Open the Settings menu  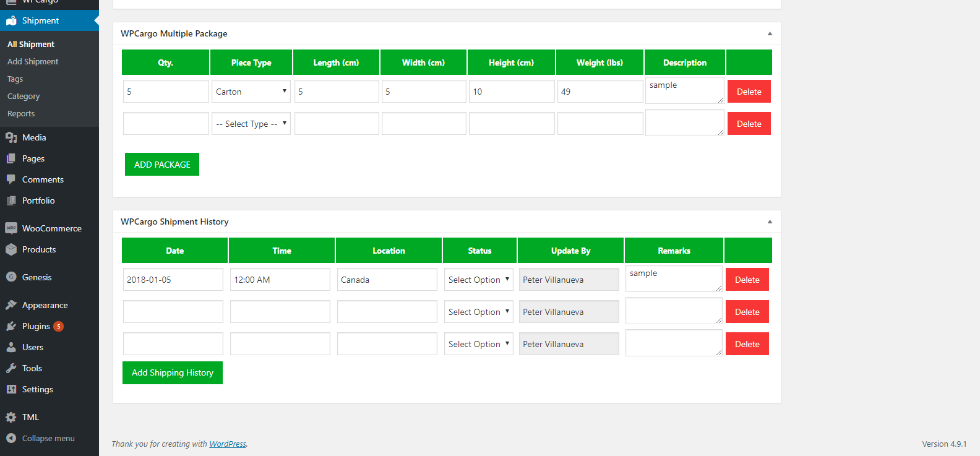click(49, 389)
